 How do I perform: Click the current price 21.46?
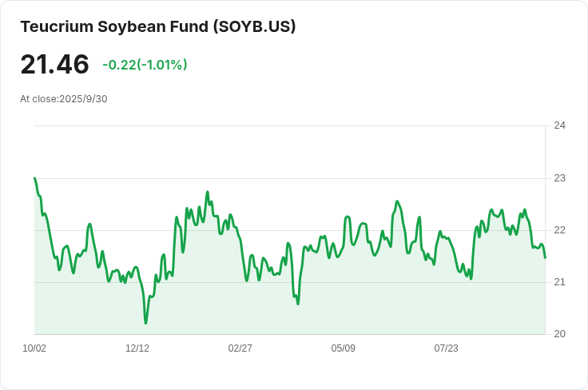[x=54, y=65]
